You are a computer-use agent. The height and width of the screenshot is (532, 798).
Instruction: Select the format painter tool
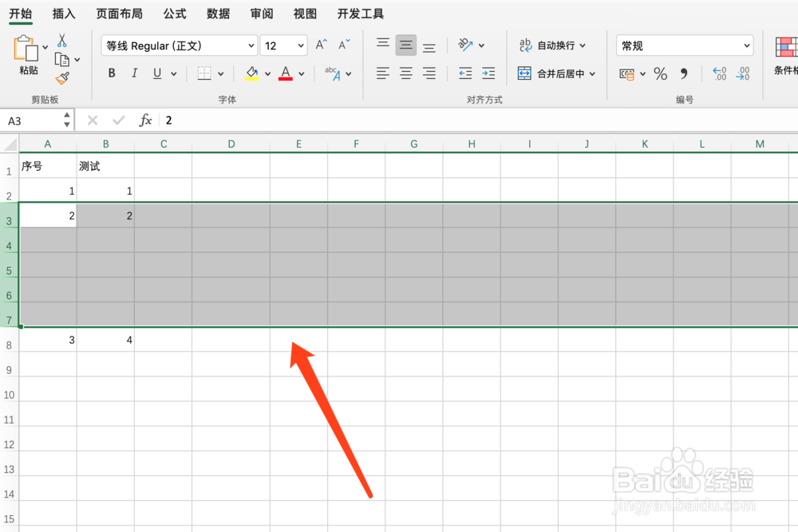(62, 78)
